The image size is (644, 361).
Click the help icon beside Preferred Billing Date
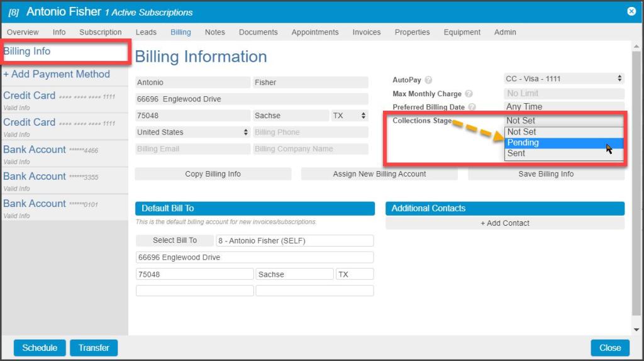472,108
